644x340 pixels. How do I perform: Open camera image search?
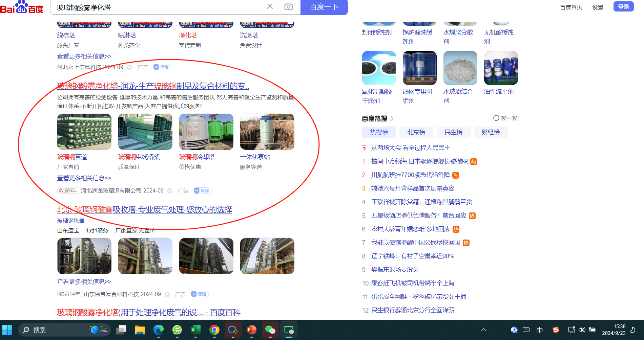pyautogui.click(x=288, y=6)
